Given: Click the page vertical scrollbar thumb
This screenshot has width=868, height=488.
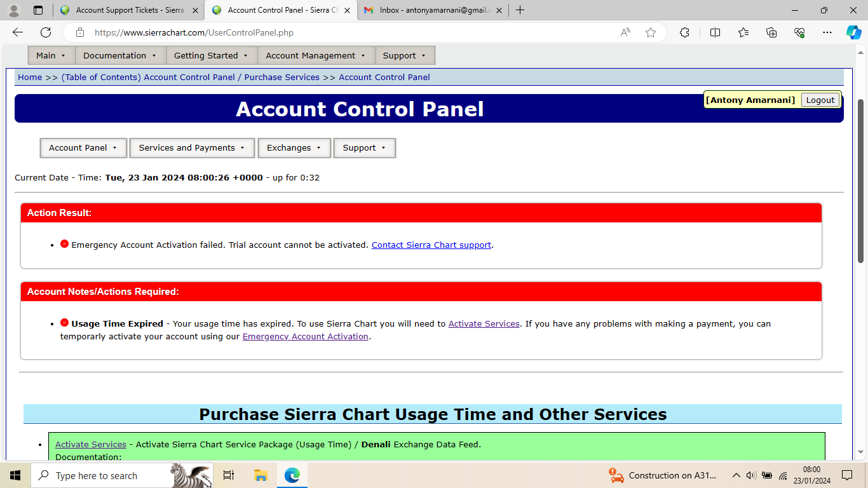Looking at the screenshot, I should pyautogui.click(x=861, y=181).
